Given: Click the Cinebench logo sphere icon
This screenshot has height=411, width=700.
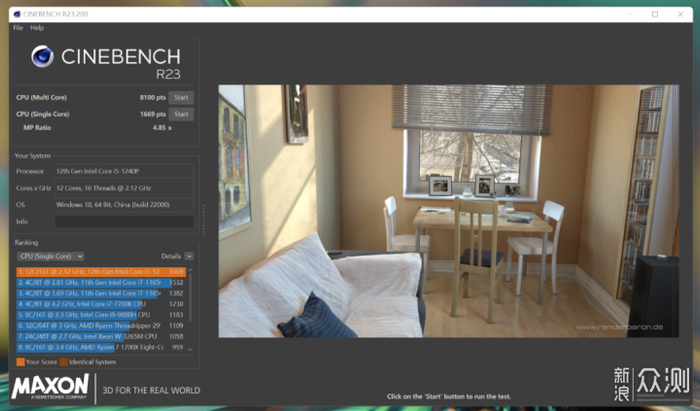Looking at the screenshot, I should tap(42, 57).
